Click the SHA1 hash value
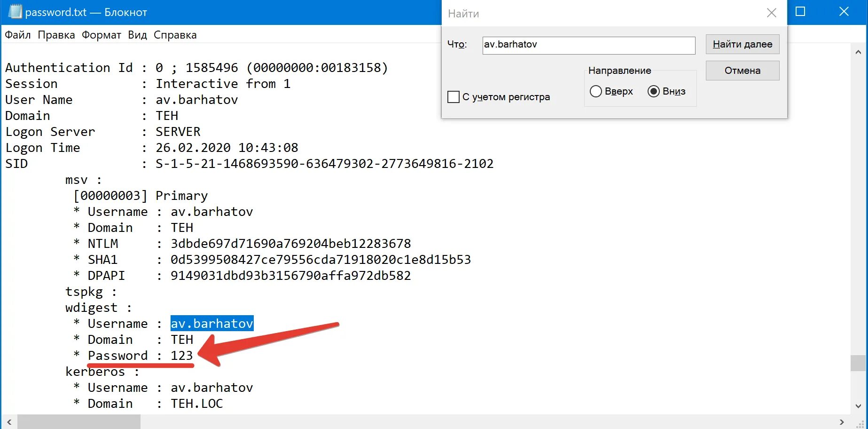The image size is (868, 429). [x=321, y=260]
